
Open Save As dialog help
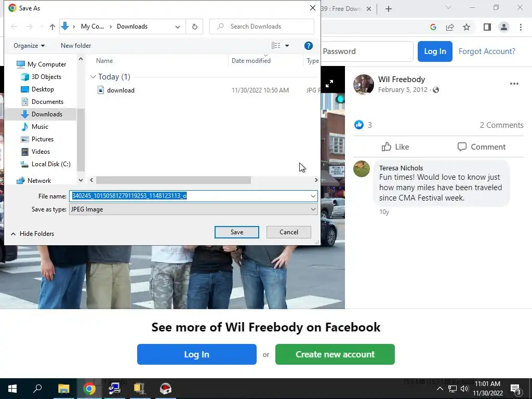[x=308, y=46]
